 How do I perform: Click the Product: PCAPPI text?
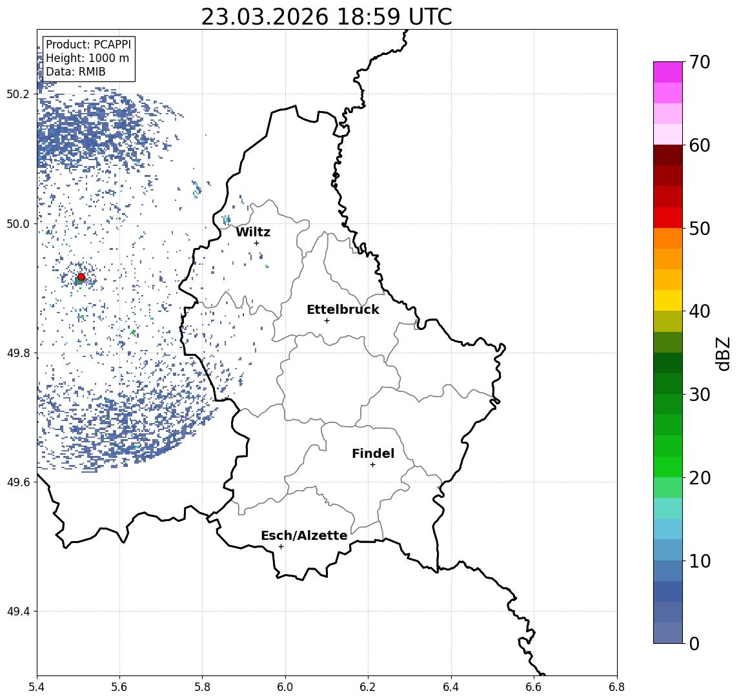tap(88, 45)
